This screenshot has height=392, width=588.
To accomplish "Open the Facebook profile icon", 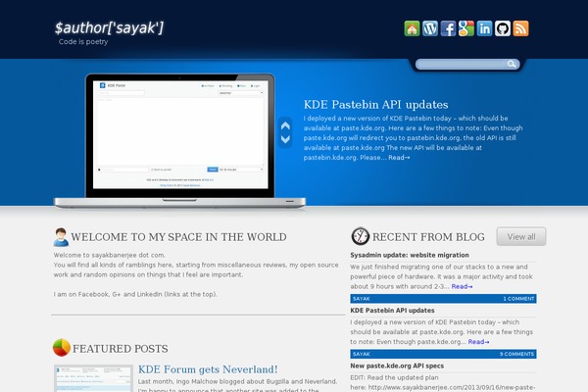I will [x=448, y=28].
